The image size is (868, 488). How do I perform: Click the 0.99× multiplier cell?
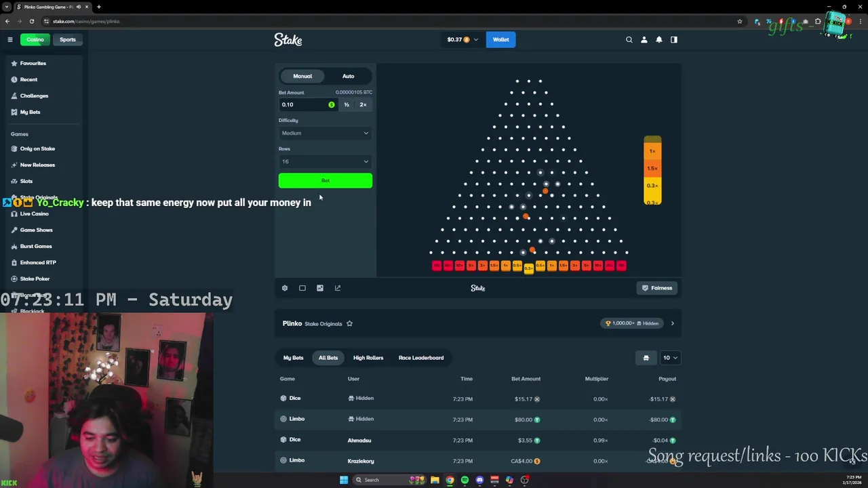point(600,441)
